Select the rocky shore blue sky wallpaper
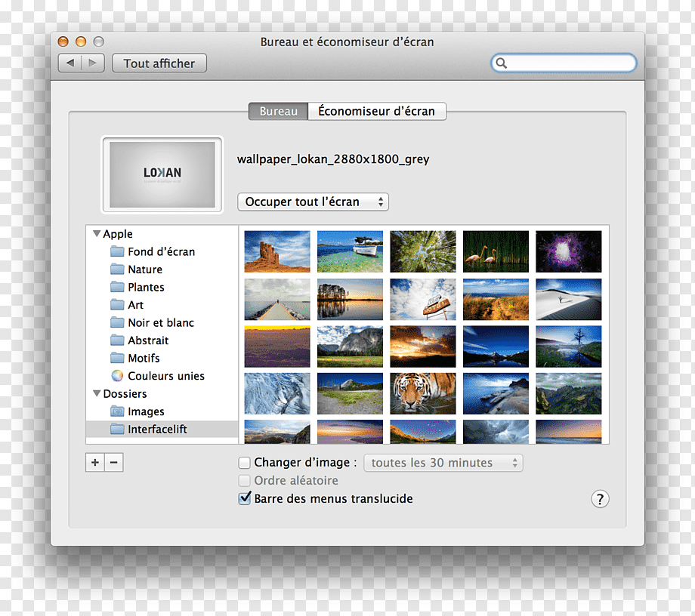This screenshot has width=695, height=616. point(496,393)
